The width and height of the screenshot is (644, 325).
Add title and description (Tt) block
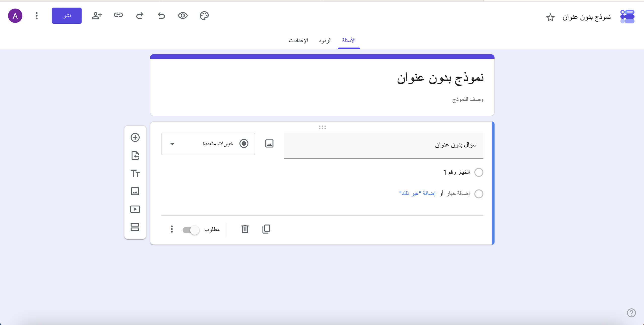[135, 173]
